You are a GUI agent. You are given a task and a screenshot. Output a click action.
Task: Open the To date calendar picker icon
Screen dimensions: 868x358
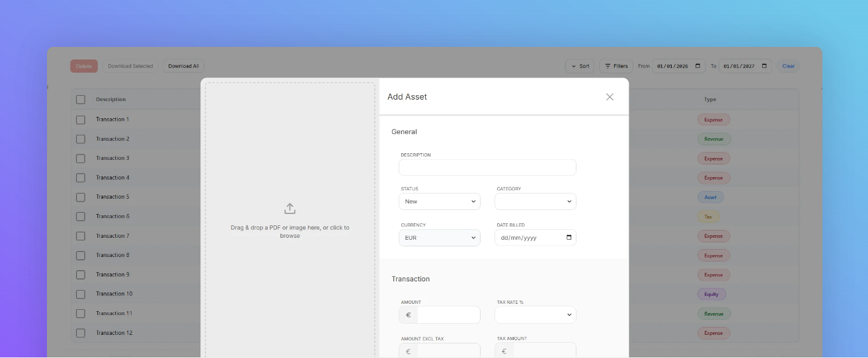(x=764, y=66)
